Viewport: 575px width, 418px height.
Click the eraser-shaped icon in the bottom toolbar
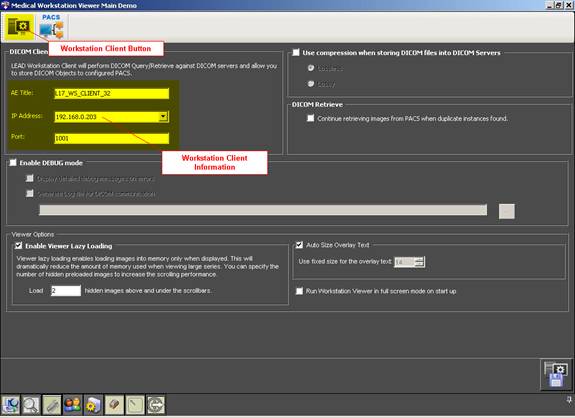114,405
